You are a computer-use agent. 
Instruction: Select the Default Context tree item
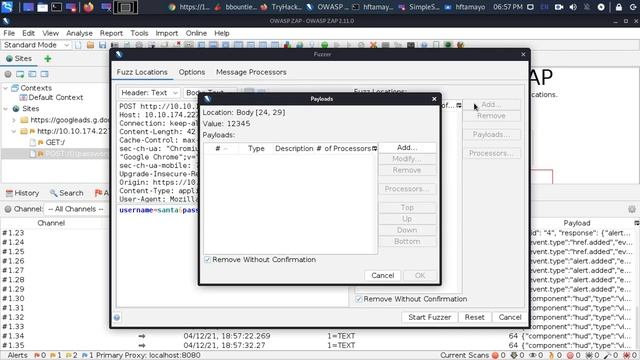point(56,98)
